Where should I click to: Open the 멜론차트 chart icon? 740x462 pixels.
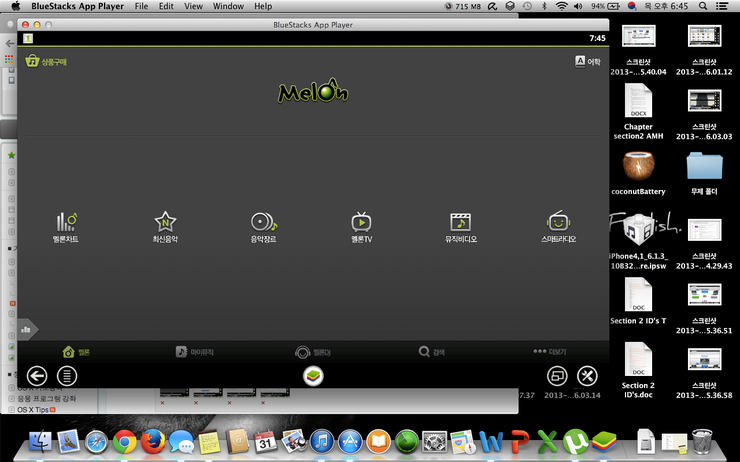[x=66, y=227]
